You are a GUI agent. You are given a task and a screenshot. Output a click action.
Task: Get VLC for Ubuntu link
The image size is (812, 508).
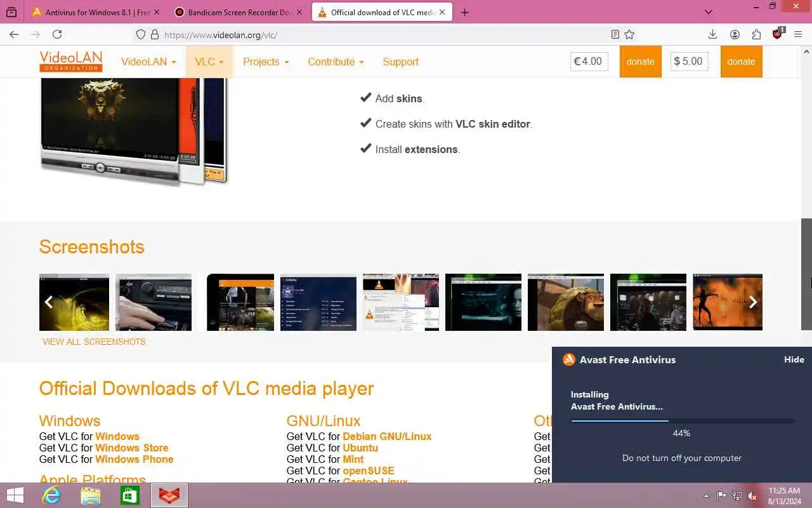point(360,448)
